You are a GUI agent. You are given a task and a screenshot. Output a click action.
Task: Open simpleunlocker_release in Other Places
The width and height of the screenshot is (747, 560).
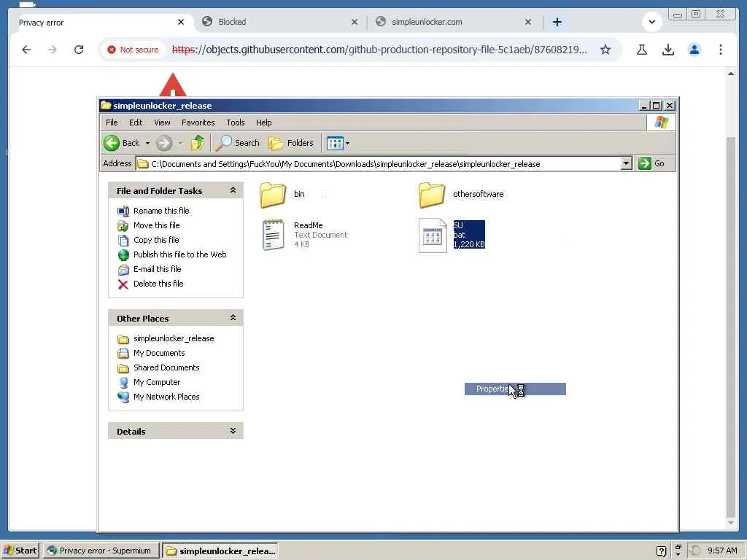tap(174, 338)
